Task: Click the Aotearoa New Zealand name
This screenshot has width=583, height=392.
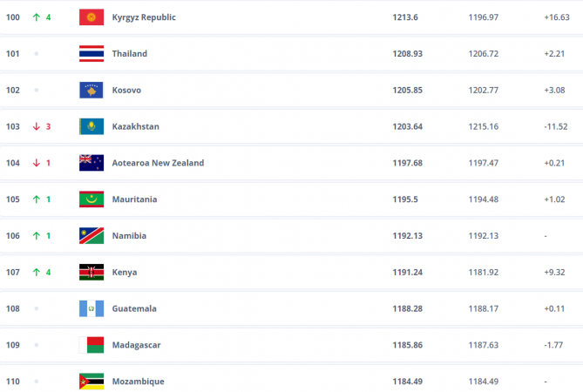Action: click(158, 163)
